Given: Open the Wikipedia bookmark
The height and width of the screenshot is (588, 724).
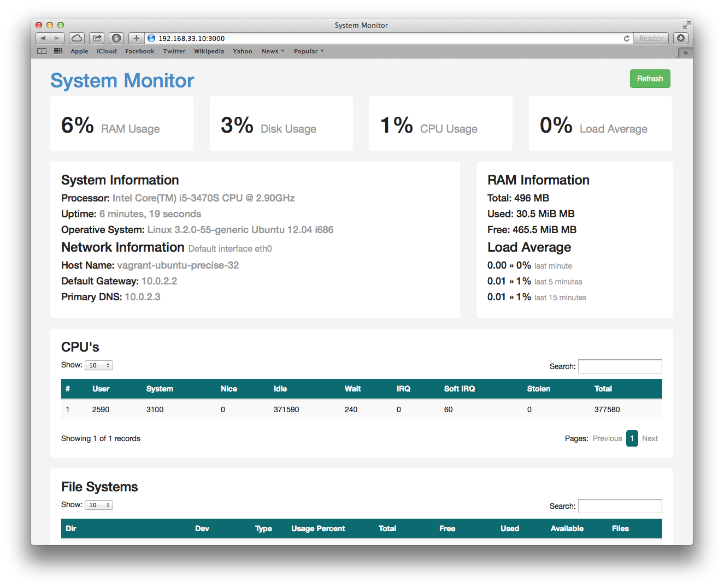Looking at the screenshot, I should pos(209,51).
